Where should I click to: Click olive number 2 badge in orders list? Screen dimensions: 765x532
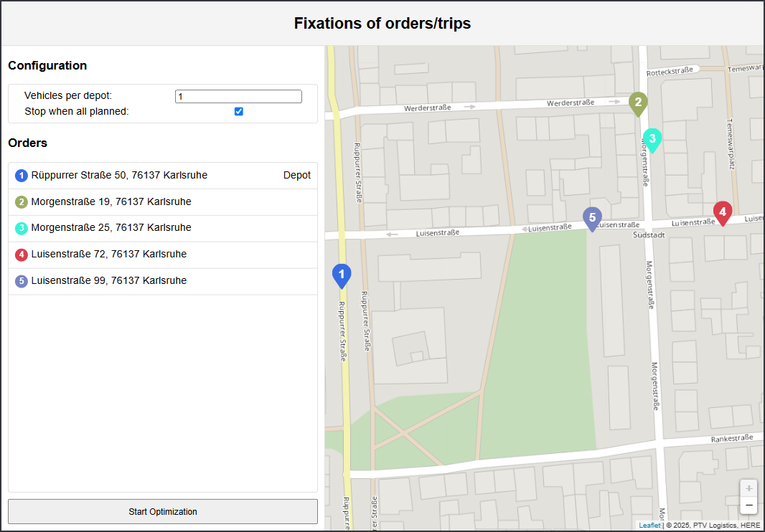[x=22, y=202]
